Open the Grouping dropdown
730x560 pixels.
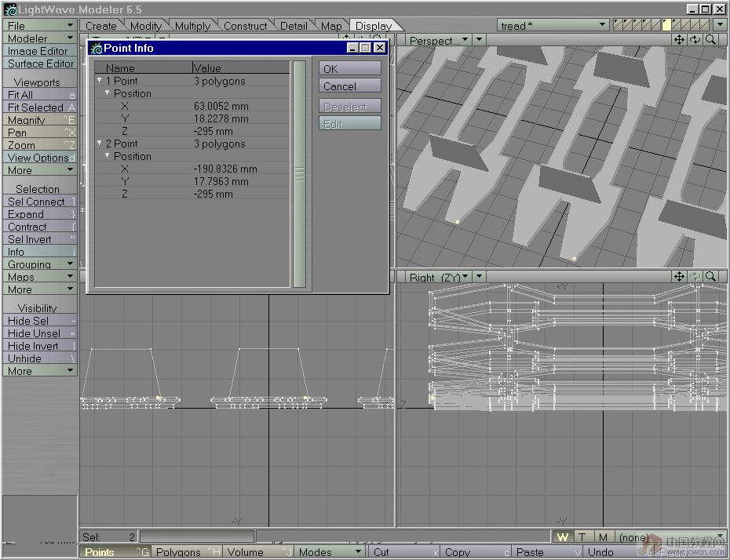[40, 264]
